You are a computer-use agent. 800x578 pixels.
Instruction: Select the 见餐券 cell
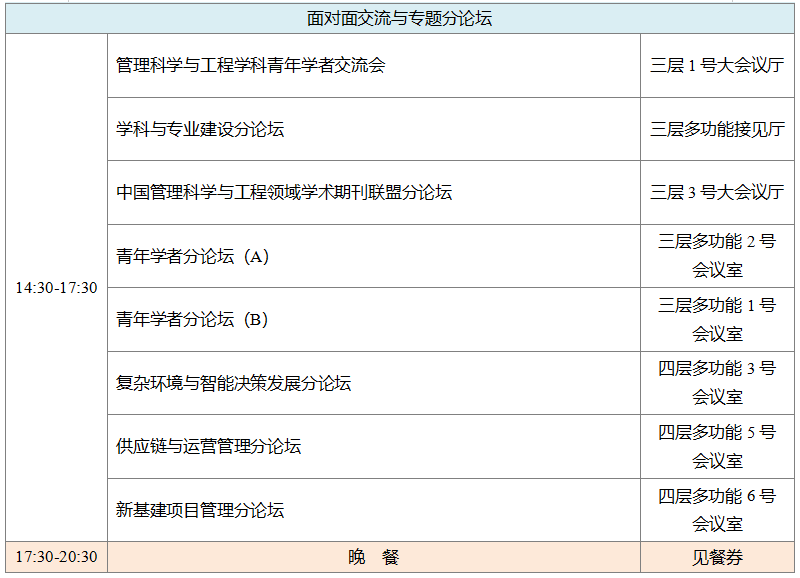tap(717, 558)
